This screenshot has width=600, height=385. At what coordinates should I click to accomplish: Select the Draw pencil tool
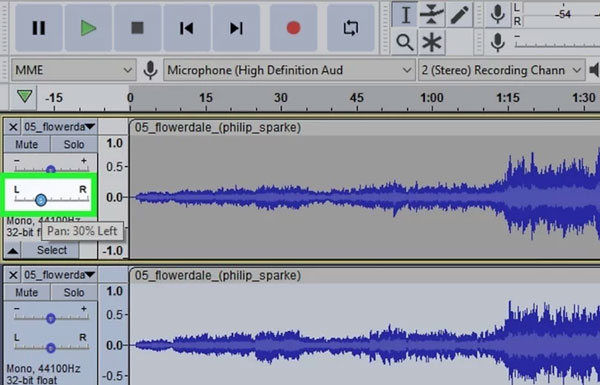click(459, 15)
